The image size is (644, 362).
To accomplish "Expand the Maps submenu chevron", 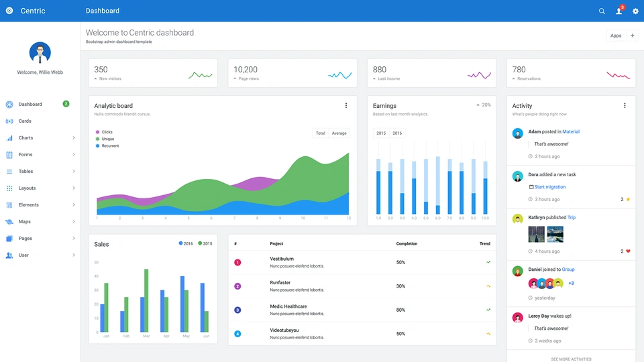I will [x=74, y=222].
